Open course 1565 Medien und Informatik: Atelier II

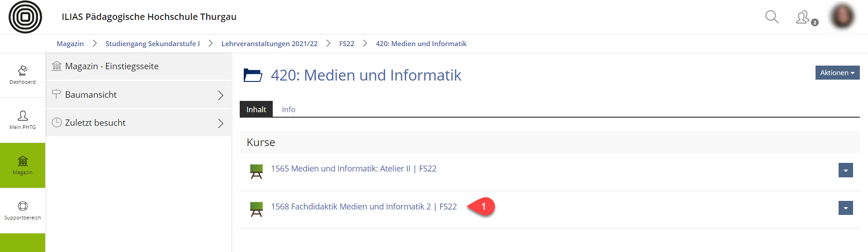(353, 169)
